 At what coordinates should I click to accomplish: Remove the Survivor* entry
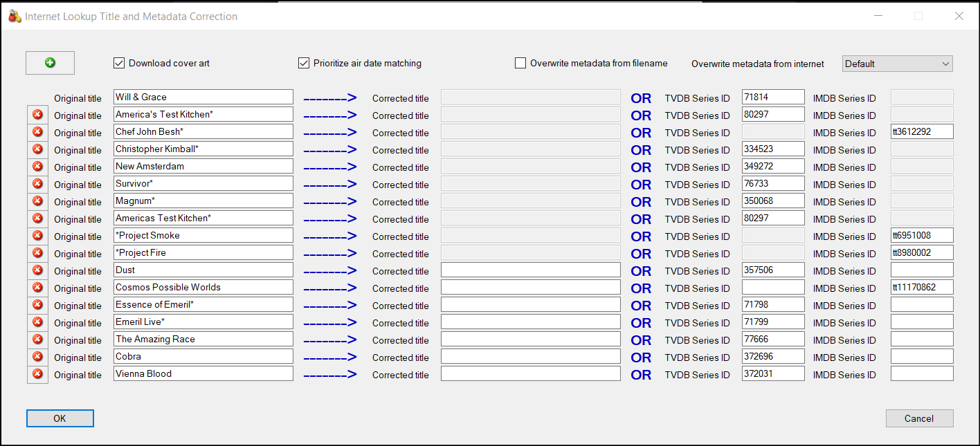pyautogui.click(x=37, y=184)
